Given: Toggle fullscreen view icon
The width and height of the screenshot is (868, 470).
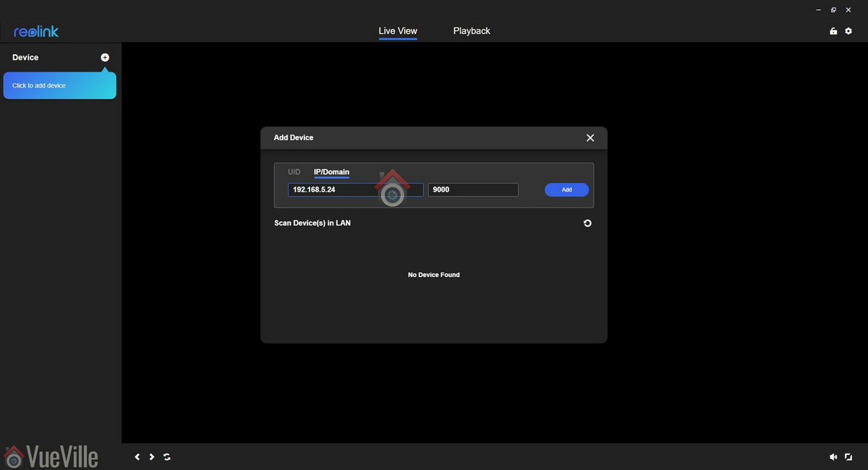Looking at the screenshot, I should click(848, 457).
